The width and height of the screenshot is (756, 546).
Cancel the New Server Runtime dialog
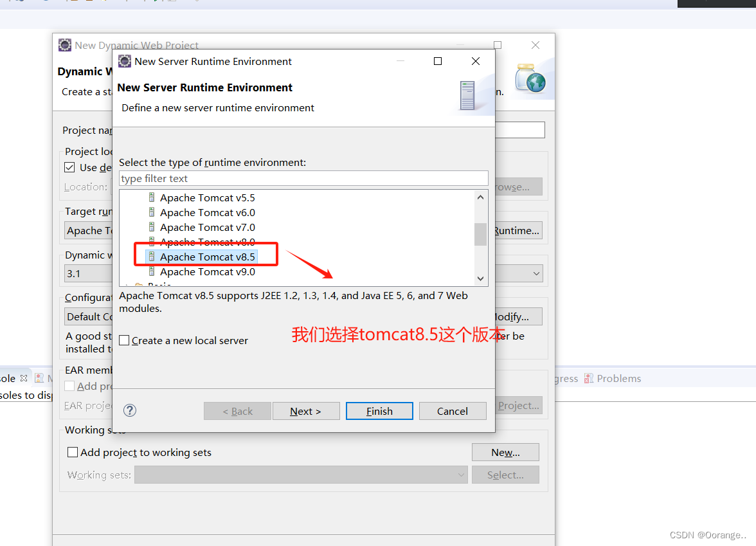[453, 411]
